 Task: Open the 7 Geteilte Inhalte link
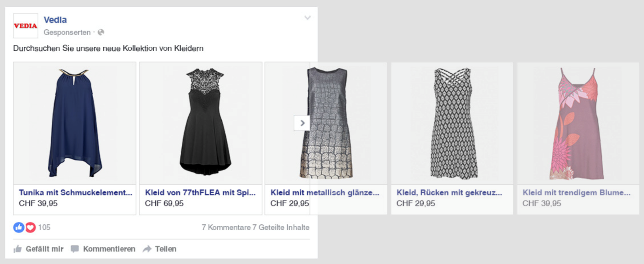point(282,228)
